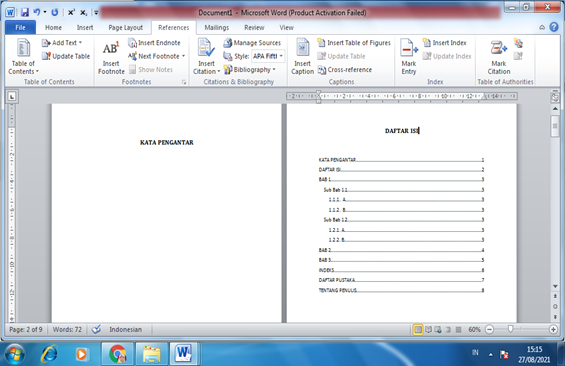
Task: Click Insert Index
Action: 444,43
